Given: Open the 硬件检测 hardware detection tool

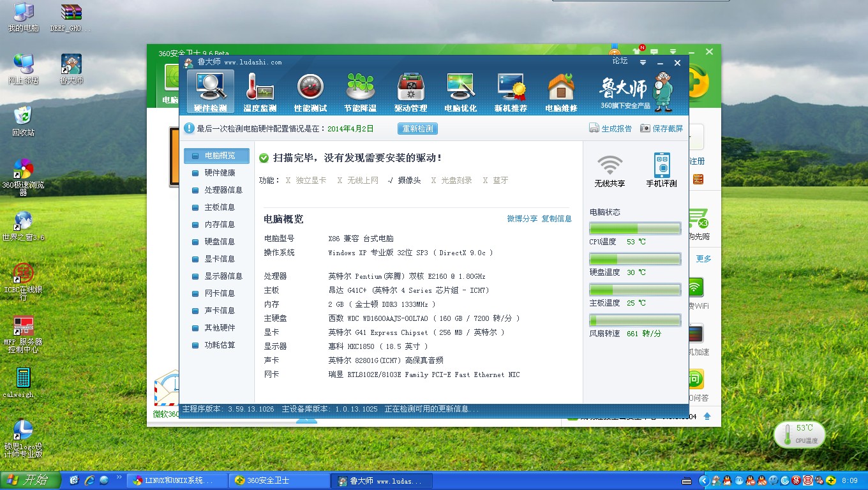Looking at the screenshot, I should click(x=210, y=92).
